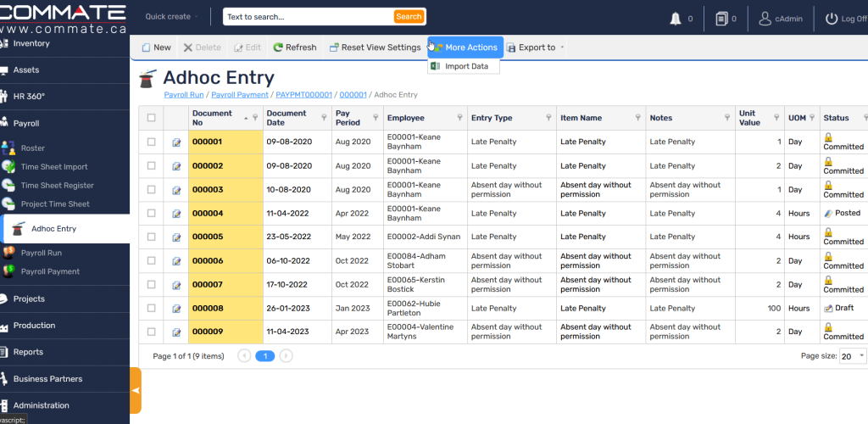Click the Log Off power icon
This screenshot has height=424, width=868.
click(831, 19)
